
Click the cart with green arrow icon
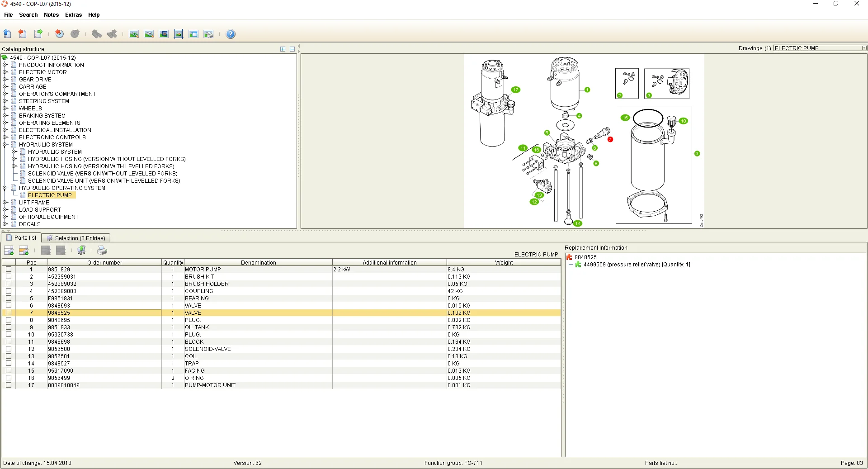click(x=82, y=250)
